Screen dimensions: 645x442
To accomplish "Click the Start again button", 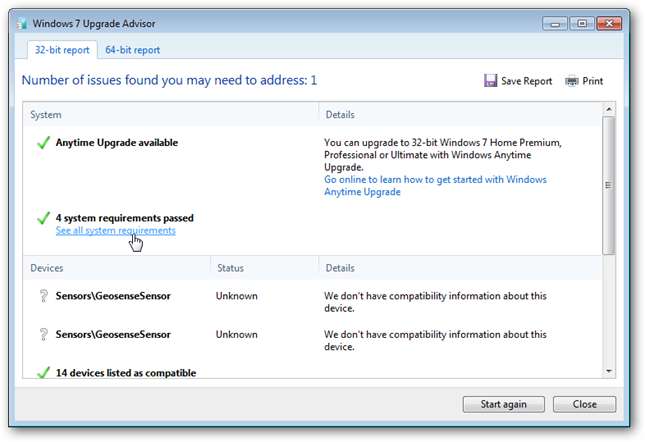I will [x=503, y=404].
